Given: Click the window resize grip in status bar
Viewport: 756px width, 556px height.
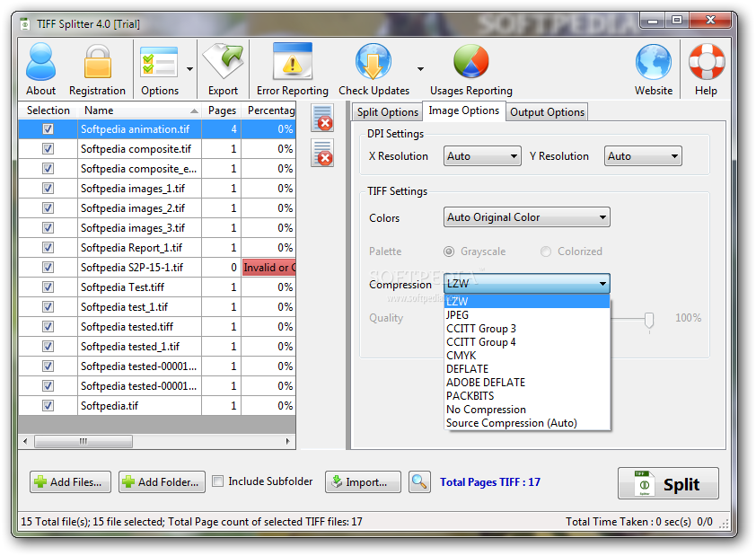Looking at the screenshot, I should point(724,525).
